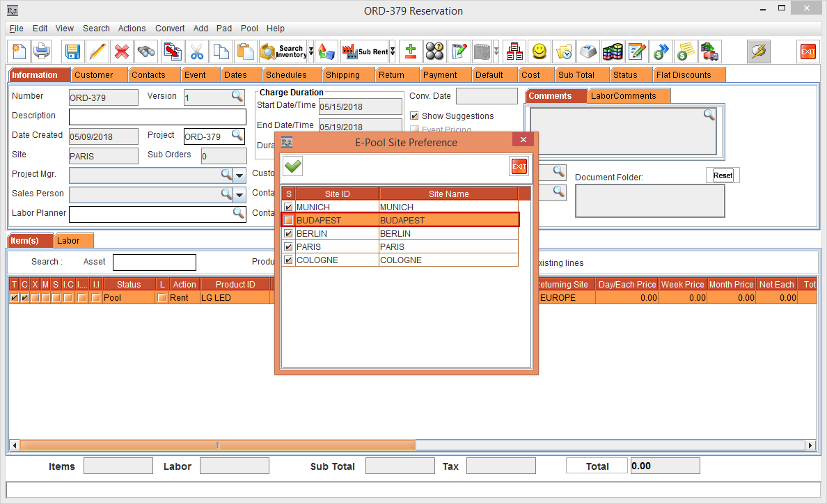Expand the Sales Person dropdown arrow
The height and width of the screenshot is (504, 827).
[x=239, y=194]
